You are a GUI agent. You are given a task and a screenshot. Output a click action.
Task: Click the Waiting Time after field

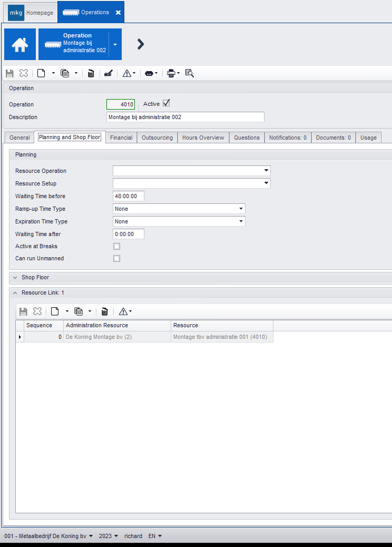tap(129, 234)
